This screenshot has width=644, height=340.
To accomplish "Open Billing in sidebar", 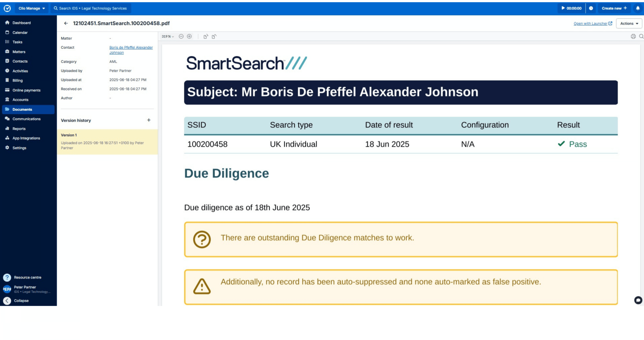I will [x=17, y=81].
